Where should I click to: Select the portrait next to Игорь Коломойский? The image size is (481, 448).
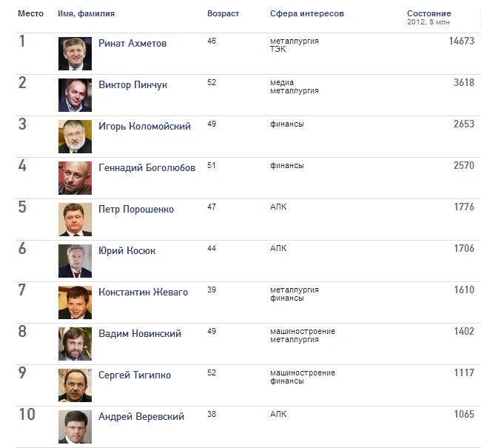[75, 137]
